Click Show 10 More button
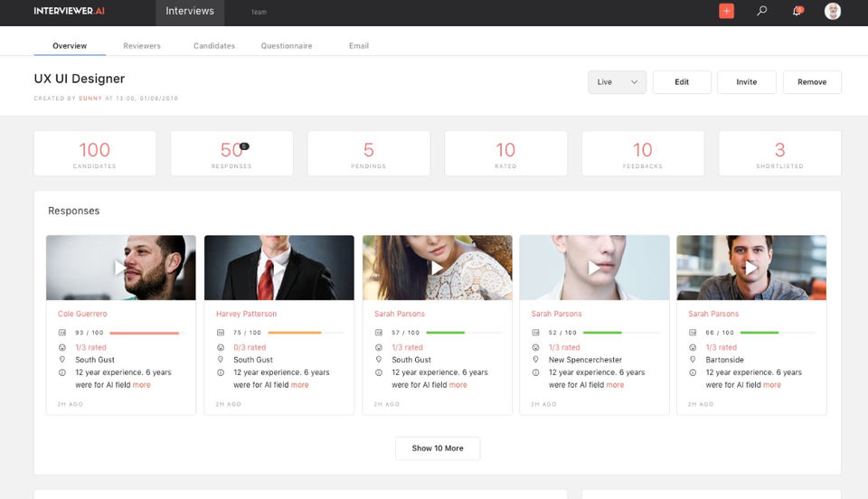 [x=438, y=448]
